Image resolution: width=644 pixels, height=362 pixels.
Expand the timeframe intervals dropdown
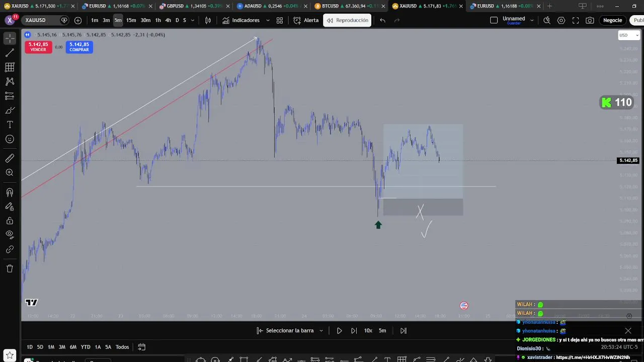click(x=192, y=20)
